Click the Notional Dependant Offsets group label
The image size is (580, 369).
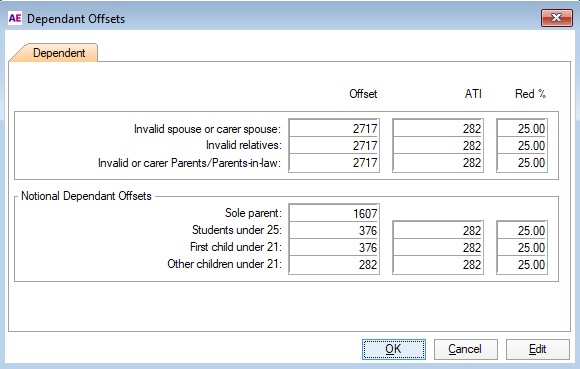point(86,196)
